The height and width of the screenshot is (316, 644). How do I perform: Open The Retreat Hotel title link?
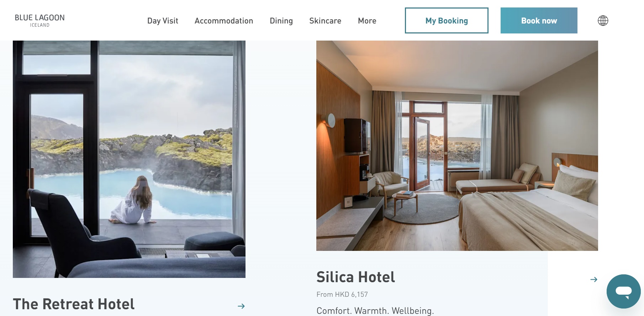coord(74,304)
